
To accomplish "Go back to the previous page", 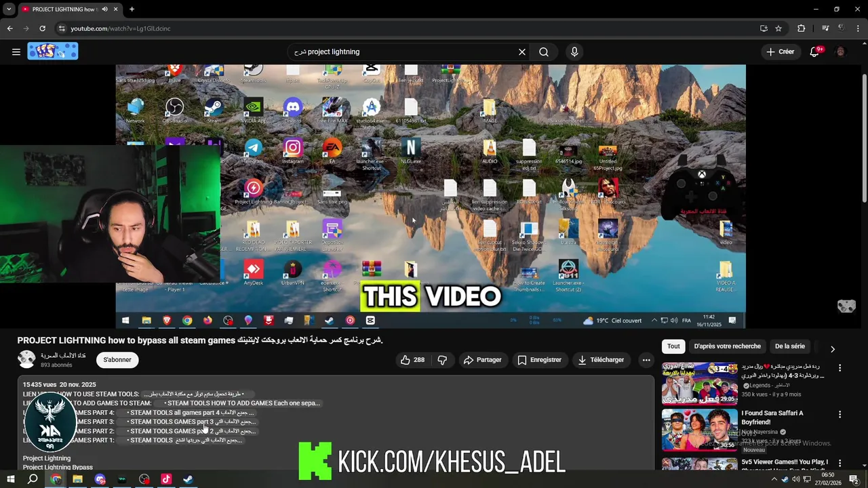I will point(9,28).
